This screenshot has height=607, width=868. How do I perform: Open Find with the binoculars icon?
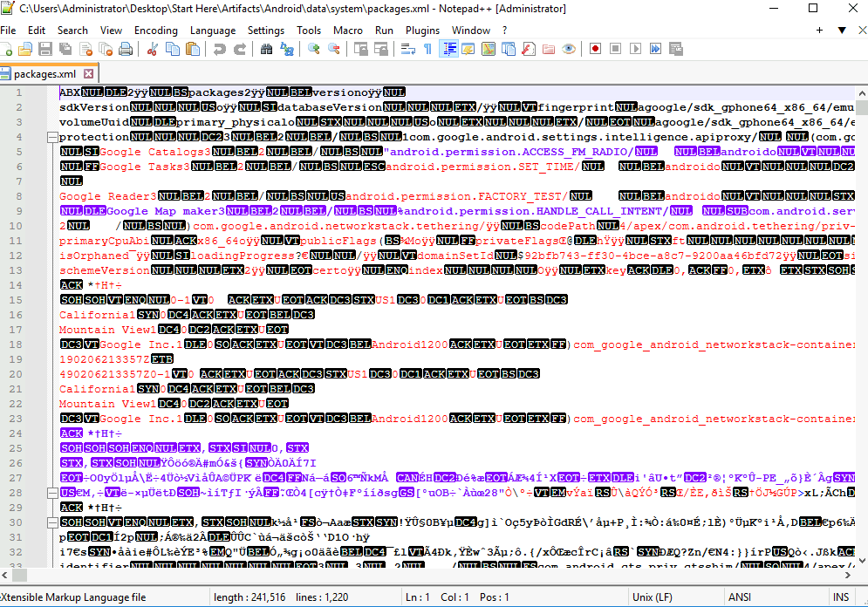[266, 49]
